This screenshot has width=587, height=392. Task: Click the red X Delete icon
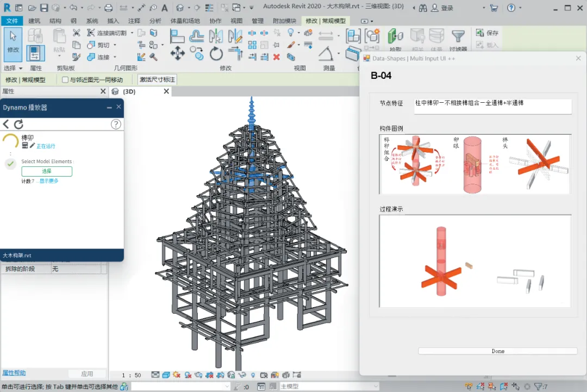[276, 57]
